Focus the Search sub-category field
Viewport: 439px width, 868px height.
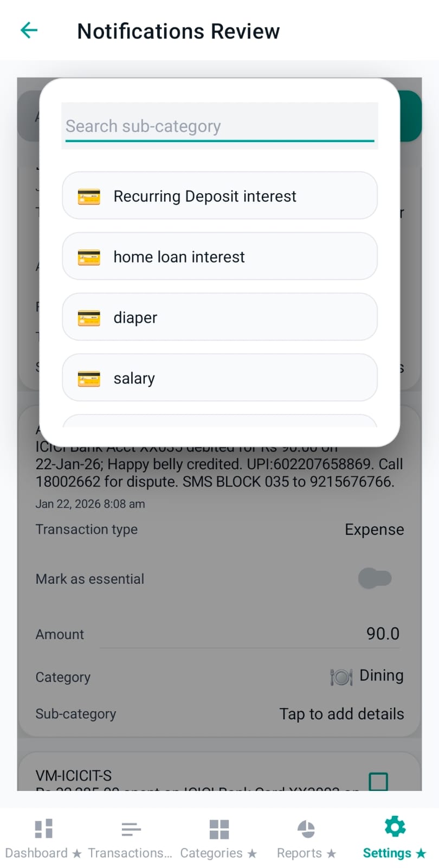click(x=219, y=126)
